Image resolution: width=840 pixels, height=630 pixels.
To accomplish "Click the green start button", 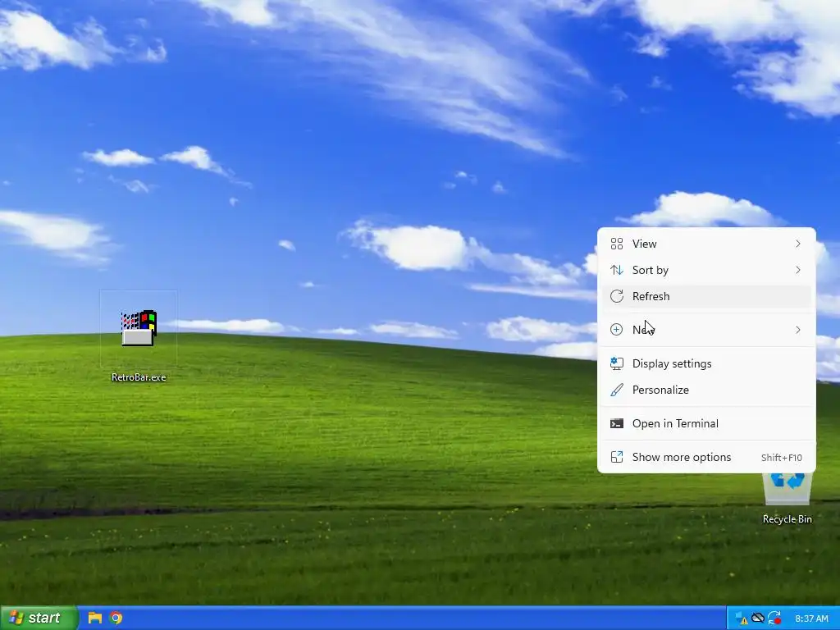I will (39, 618).
